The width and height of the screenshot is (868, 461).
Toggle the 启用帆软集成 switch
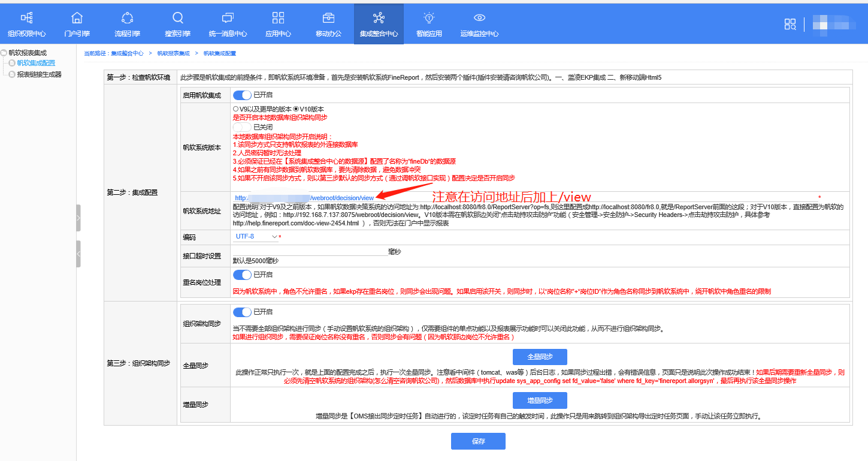242,95
